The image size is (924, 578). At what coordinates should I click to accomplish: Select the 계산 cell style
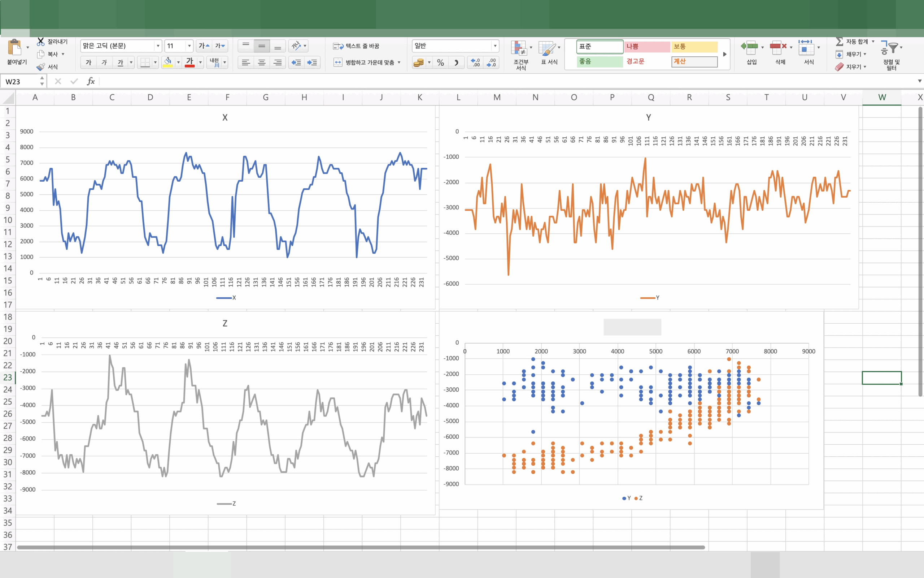click(x=694, y=61)
